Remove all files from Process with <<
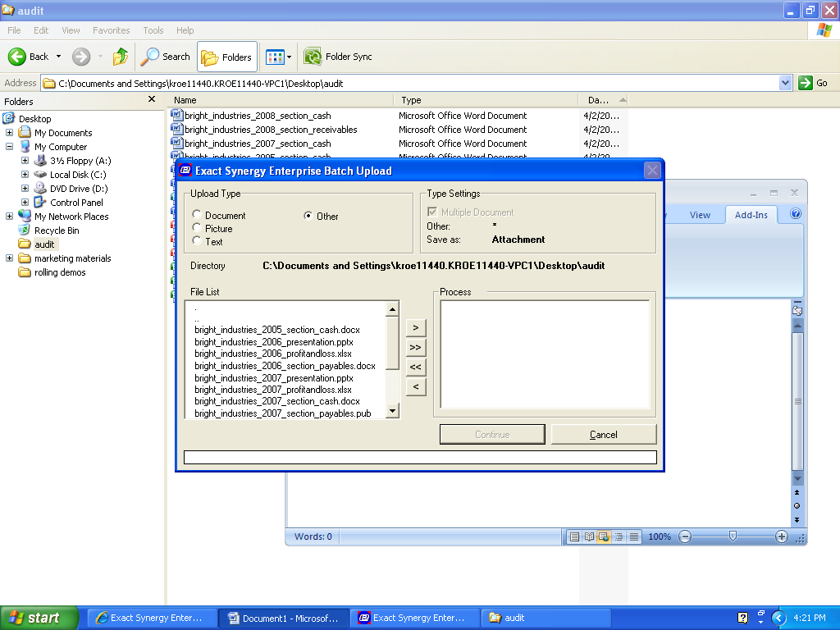840x630 pixels. point(416,367)
